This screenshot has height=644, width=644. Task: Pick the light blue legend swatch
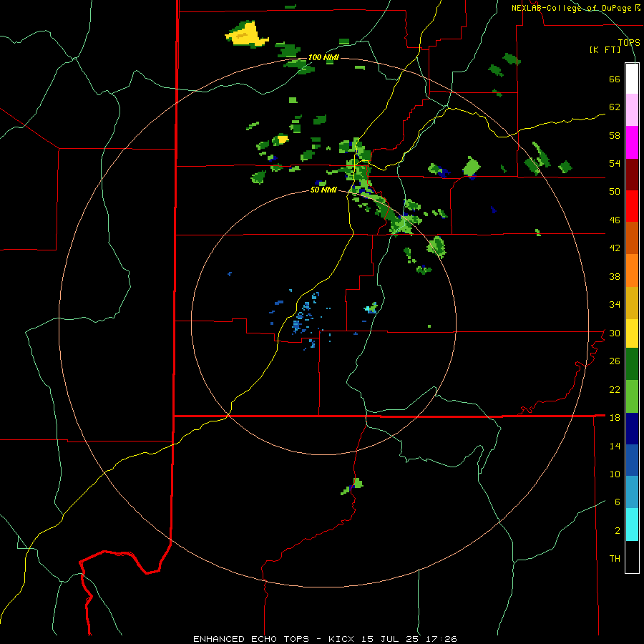click(632, 492)
